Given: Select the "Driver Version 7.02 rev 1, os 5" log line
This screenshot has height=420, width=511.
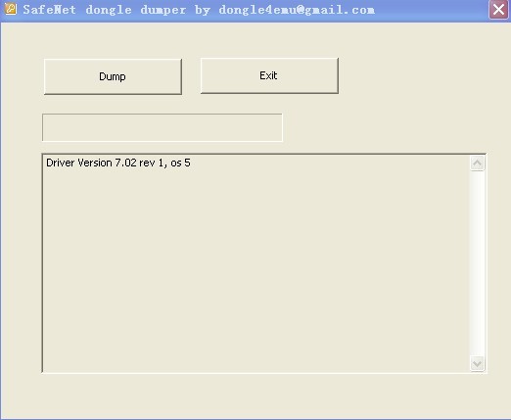Looking at the screenshot, I should coord(118,163).
